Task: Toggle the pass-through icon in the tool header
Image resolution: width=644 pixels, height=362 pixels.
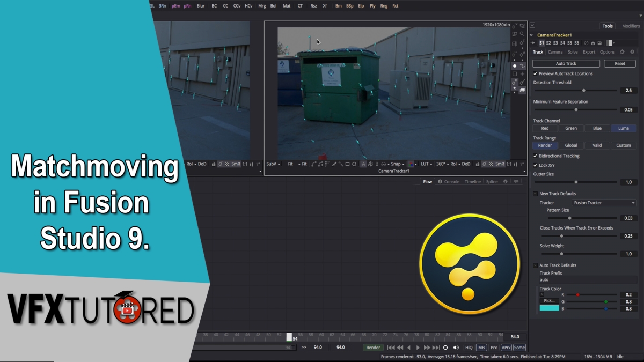Action: point(586,43)
